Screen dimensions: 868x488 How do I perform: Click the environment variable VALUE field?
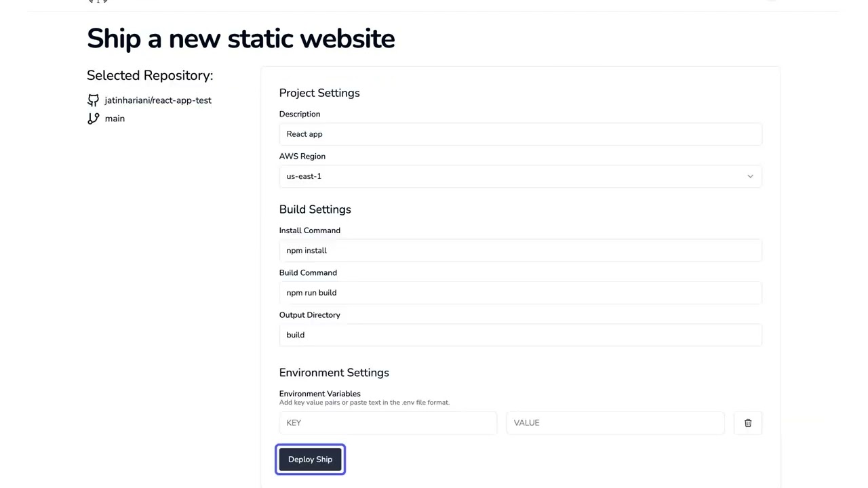pos(615,423)
